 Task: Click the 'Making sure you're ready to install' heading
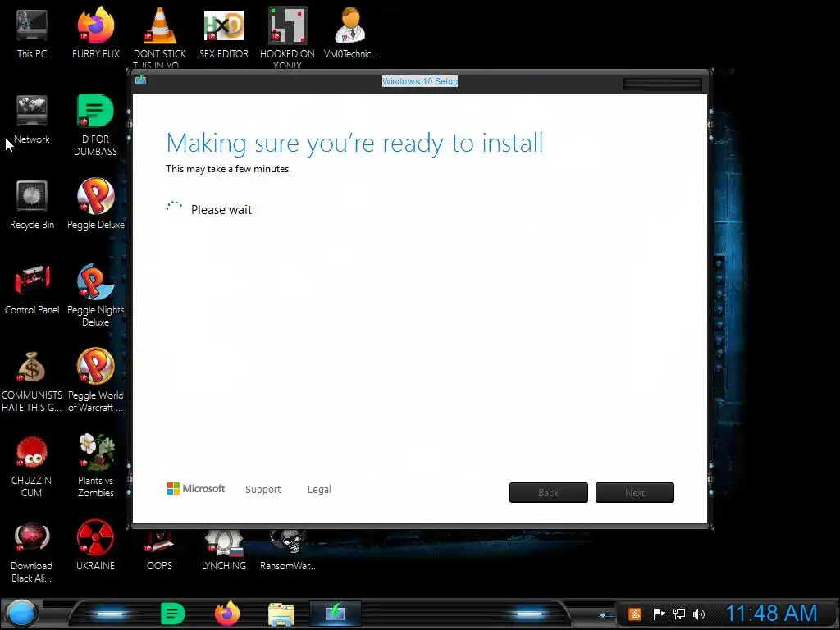pyautogui.click(x=354, y=143)
